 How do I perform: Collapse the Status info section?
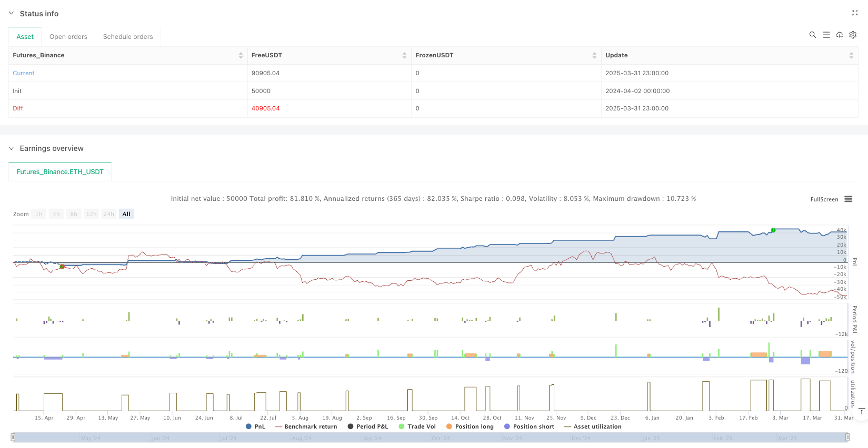(12, 13)
